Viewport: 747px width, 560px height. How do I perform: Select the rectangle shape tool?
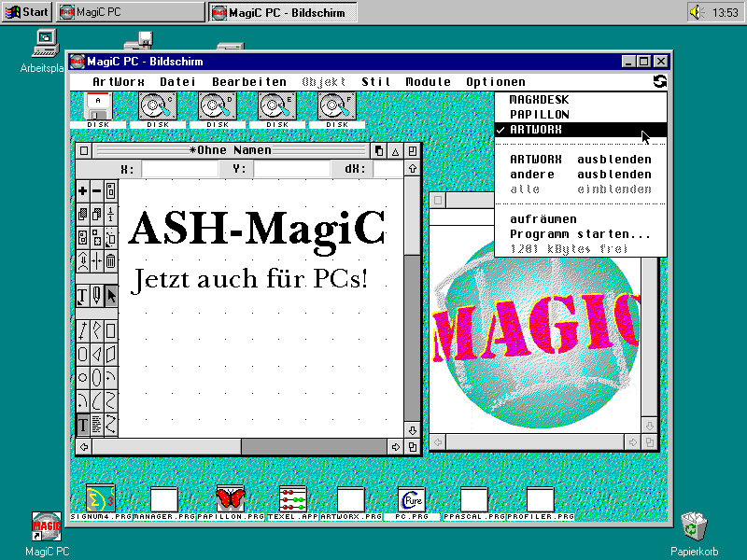click(x=110, y=330)
